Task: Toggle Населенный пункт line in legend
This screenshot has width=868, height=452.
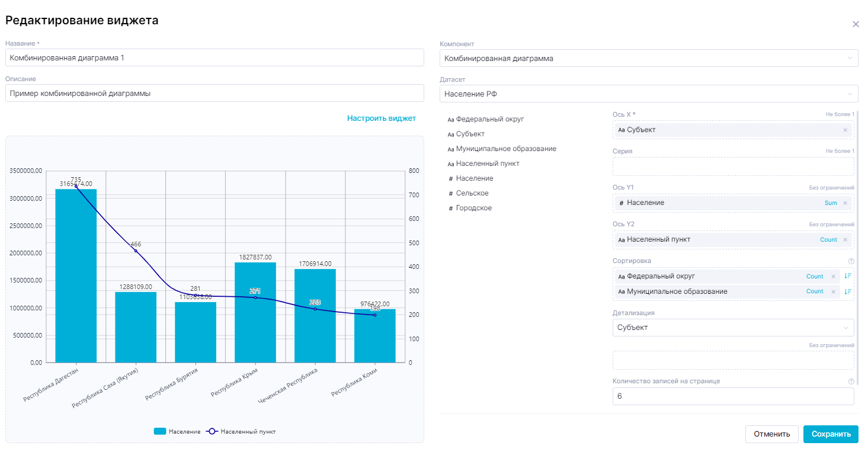Action: [x=241, y=432]
